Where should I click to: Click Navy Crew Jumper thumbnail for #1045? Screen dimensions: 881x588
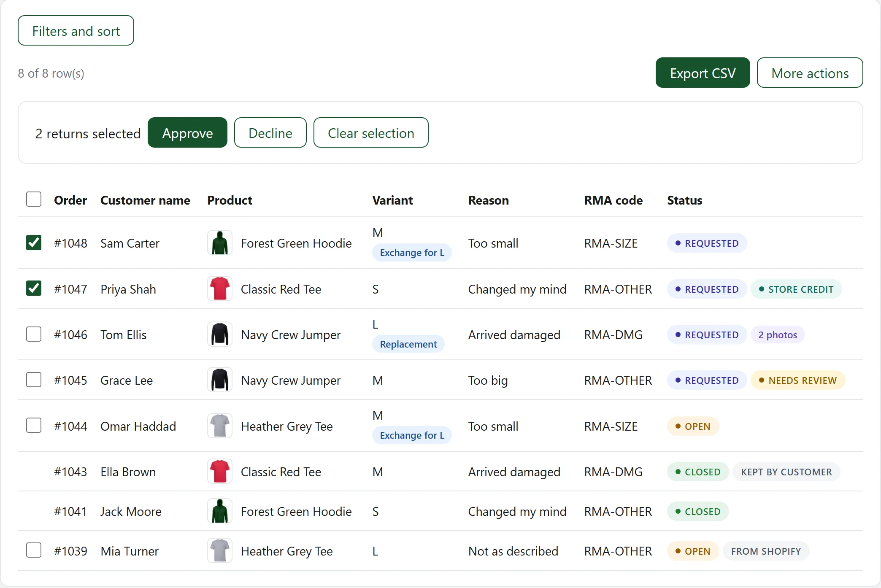click(220, 380)
